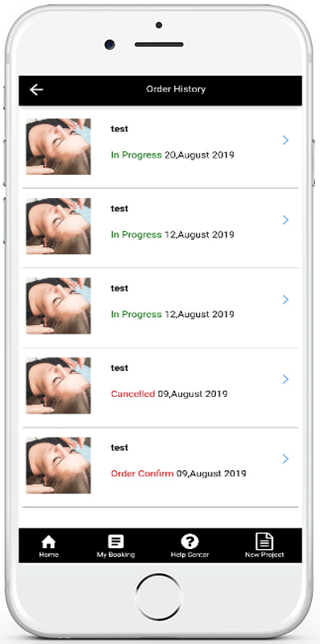Tap the "test" title of the Cancelled order
This screenshot has width=320, height=644.
[119, 368]
